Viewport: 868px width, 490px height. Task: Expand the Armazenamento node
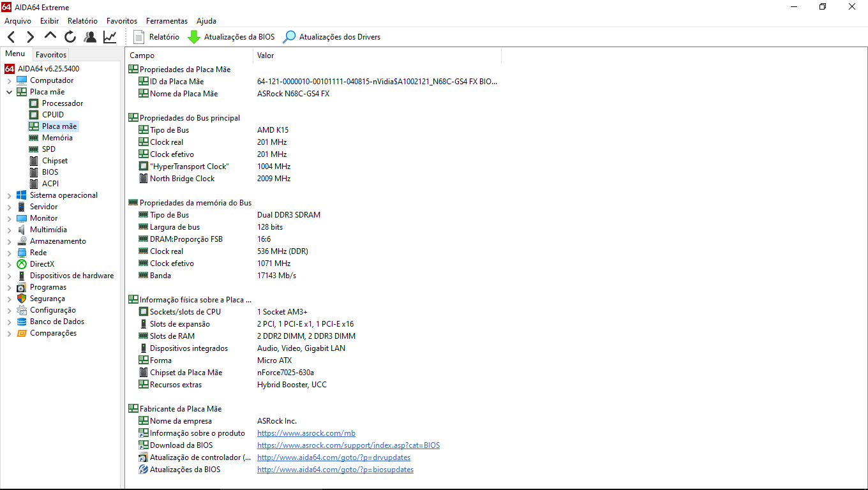point(9,241)
